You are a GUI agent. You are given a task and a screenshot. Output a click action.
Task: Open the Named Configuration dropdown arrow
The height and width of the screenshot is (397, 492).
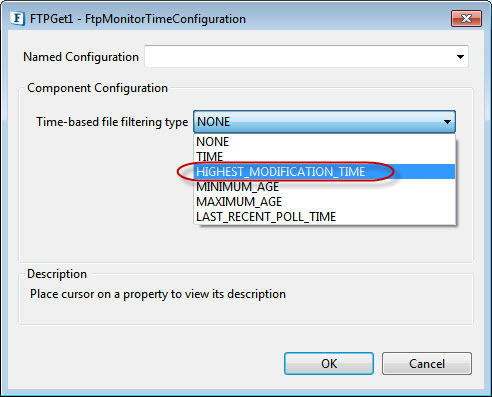click(x=460, y=57)
